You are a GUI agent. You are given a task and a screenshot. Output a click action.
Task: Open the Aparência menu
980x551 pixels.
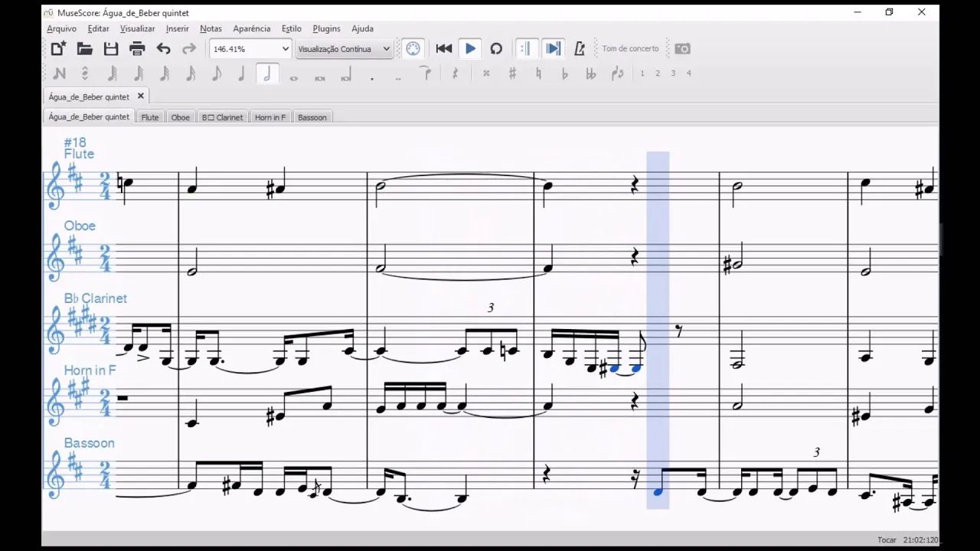[252, 28]
